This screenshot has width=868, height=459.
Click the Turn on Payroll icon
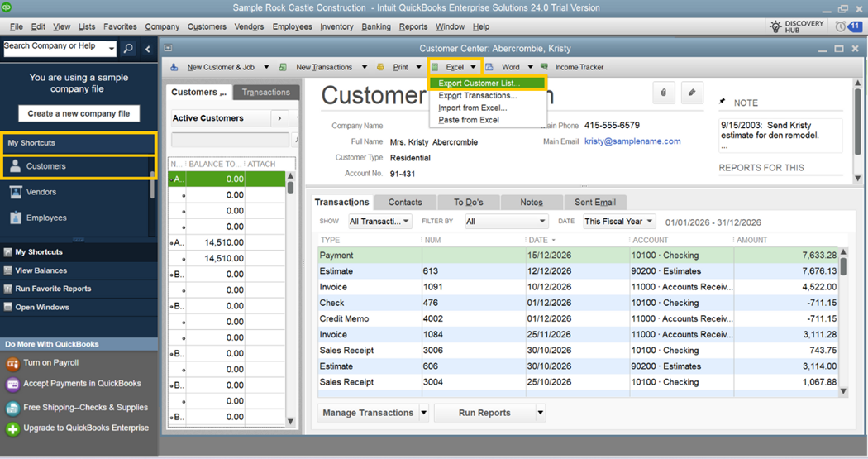12,363
